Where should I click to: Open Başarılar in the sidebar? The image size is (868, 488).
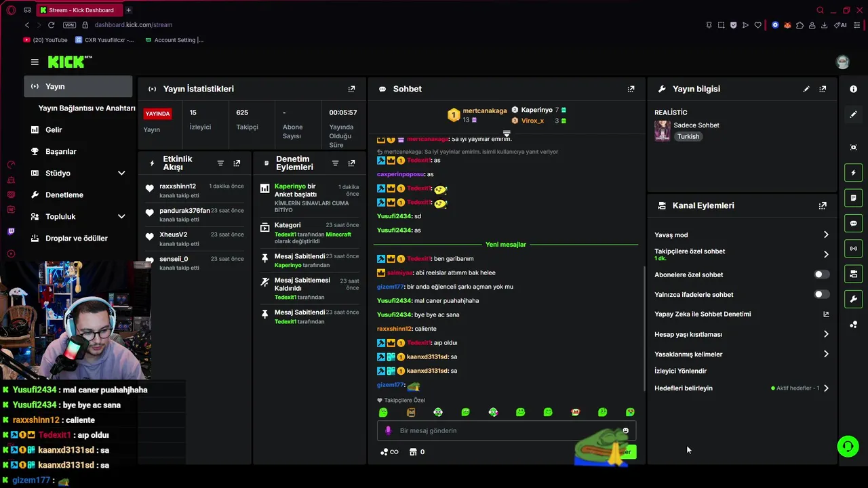[x=78, y=151]
